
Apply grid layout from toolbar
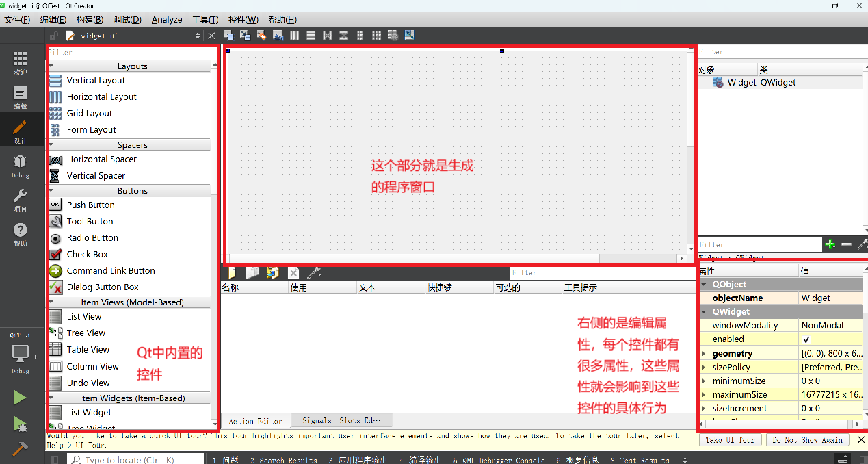point(376,35)
